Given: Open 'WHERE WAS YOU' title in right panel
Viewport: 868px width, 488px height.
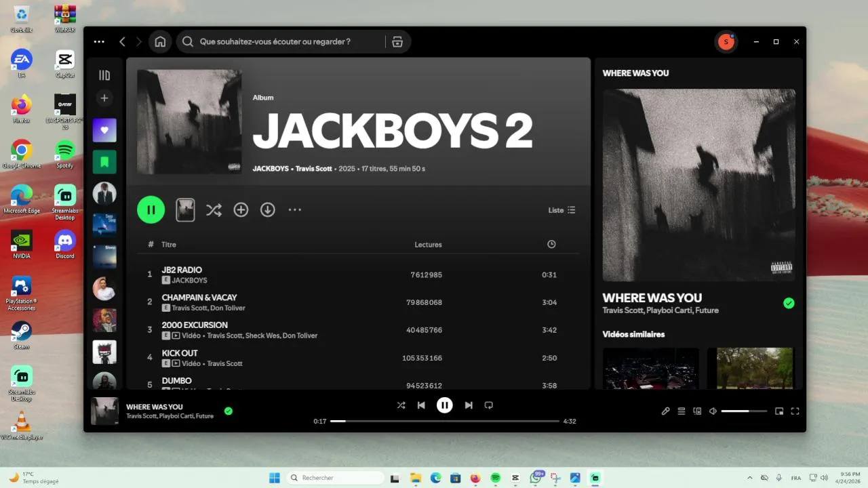Looking at the screenshot, I should tap(652, 298).
